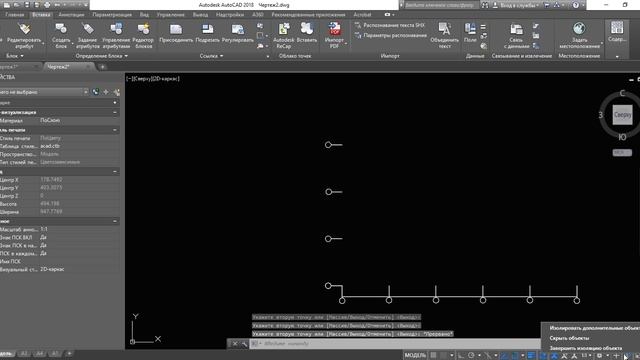The image size is (640, 360).
Task: Open Управление ribbon tab
Action: 170,15
